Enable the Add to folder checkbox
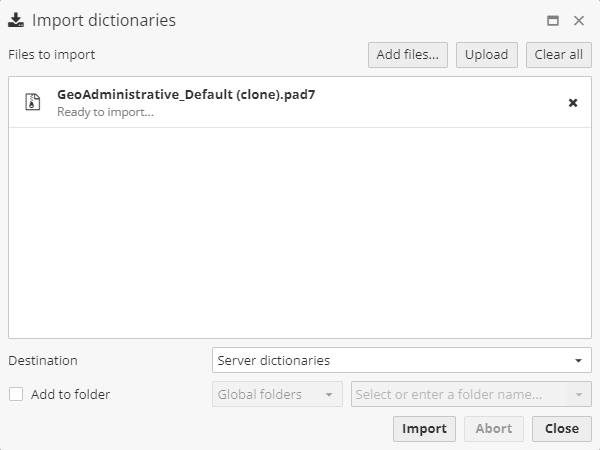Screen dimensions: 600x450 [16, 394]
